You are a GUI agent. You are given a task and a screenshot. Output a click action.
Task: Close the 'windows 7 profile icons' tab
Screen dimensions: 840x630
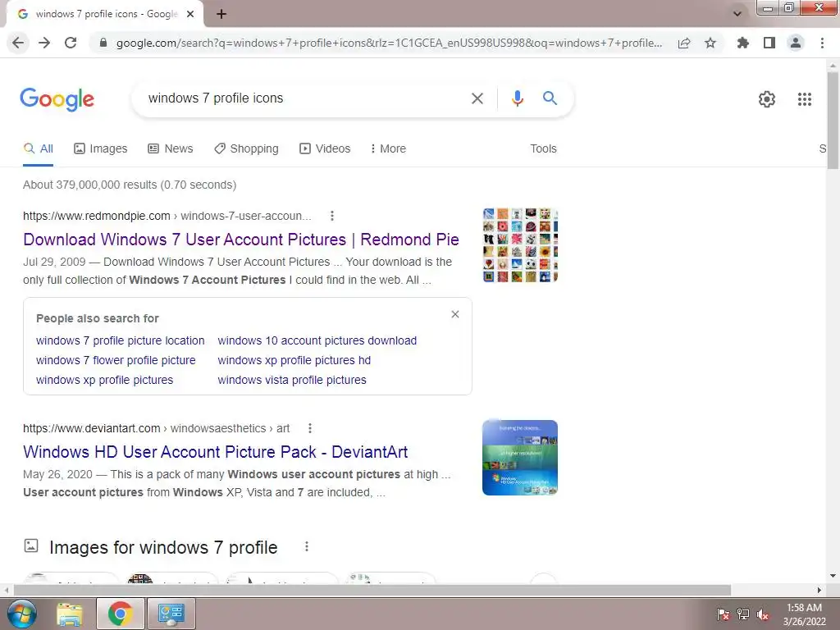(190, 15)
